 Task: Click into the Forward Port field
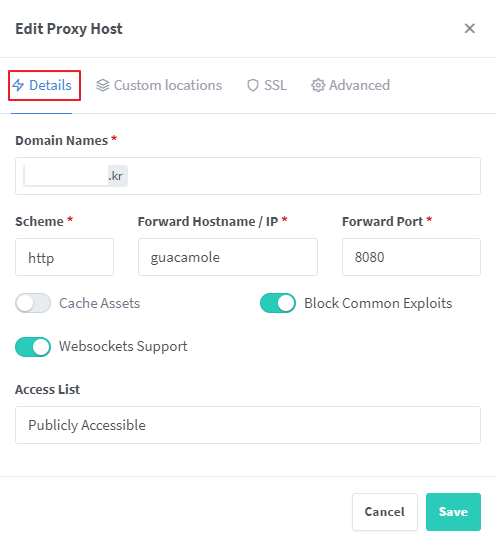(411, 257)
